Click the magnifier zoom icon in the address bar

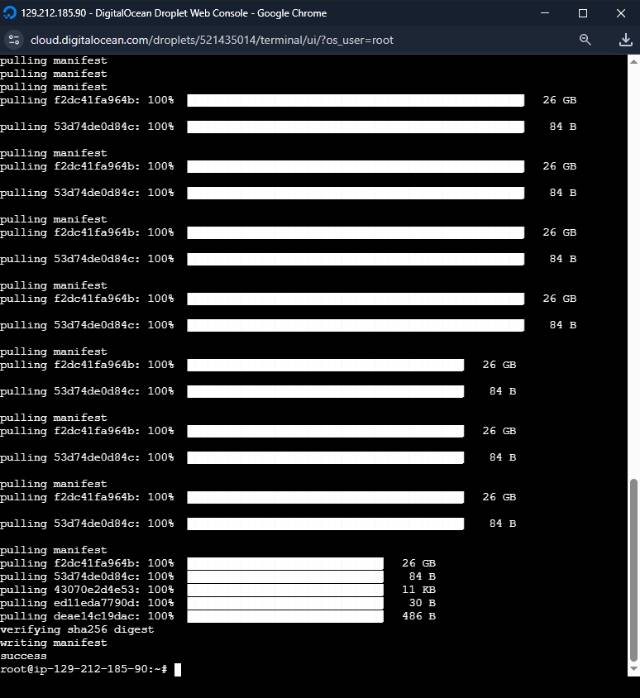(586, 40)
